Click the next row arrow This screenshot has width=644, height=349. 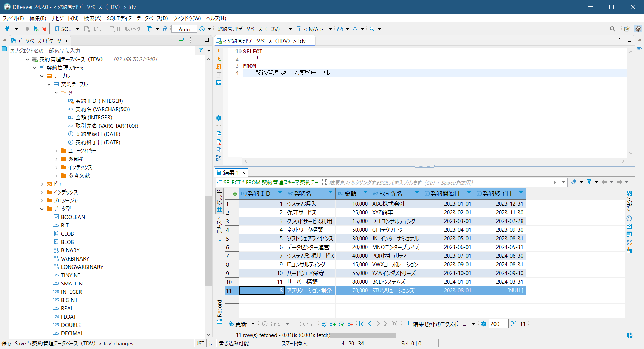378,324
